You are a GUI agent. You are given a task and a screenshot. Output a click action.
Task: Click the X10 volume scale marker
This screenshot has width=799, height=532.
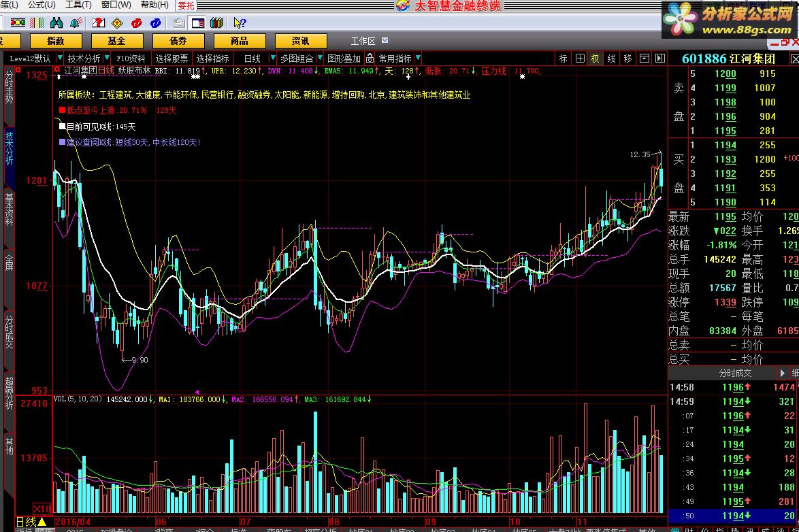(42, 508)
